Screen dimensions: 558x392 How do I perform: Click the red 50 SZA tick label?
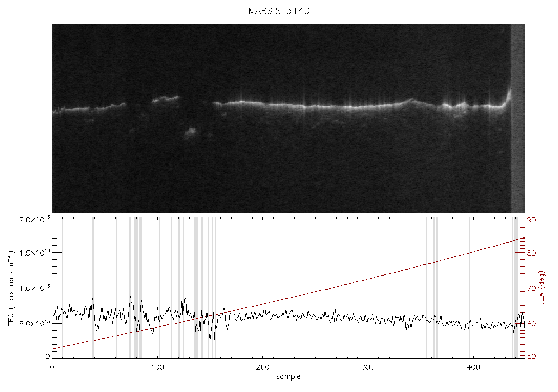coord(532,357)
